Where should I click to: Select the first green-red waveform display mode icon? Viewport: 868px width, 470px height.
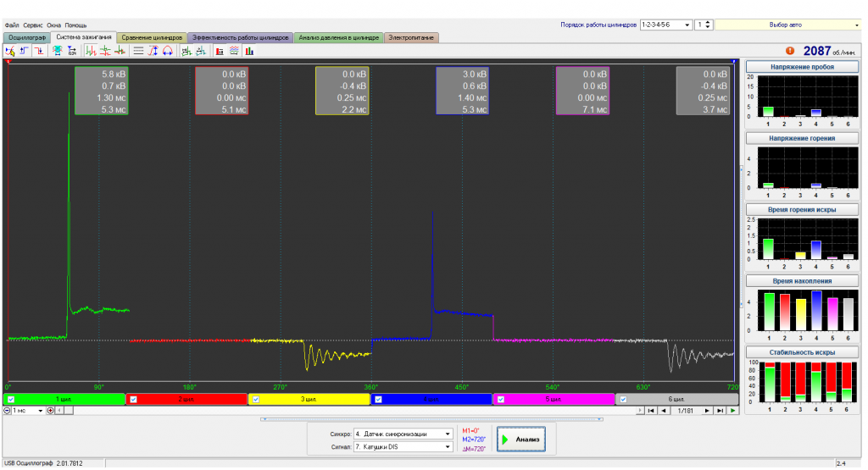point(91,51)
